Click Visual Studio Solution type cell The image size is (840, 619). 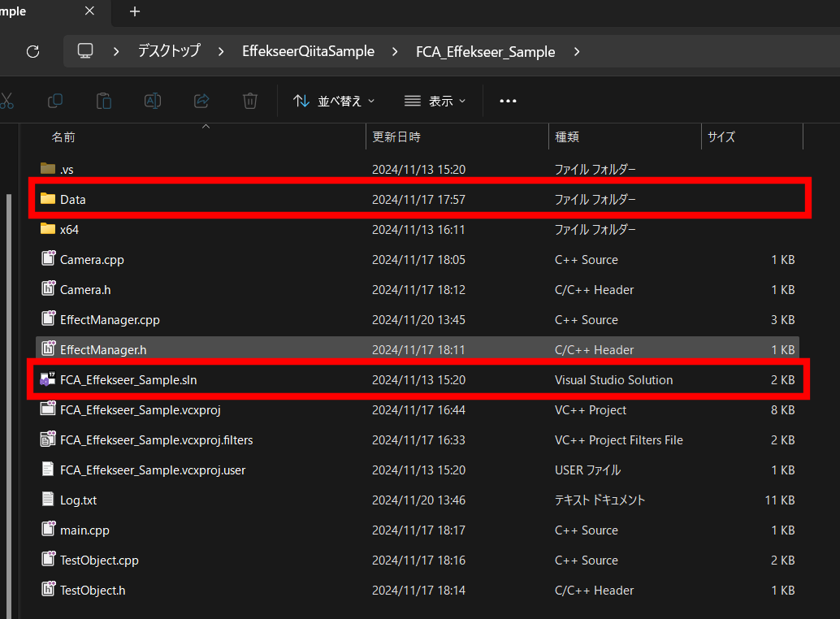(x=614, y=380)
